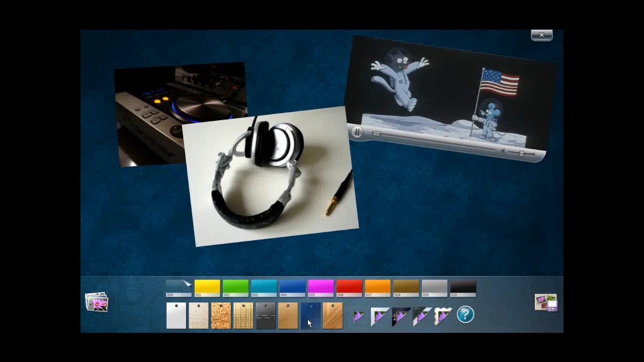Apply the black and white corner frame style
This screenshot has width=644, height=362.
click(422, 317)
